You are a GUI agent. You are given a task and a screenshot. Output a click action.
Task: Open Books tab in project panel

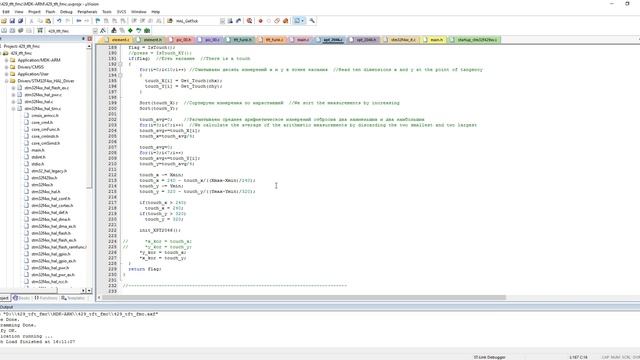[22, 298]
